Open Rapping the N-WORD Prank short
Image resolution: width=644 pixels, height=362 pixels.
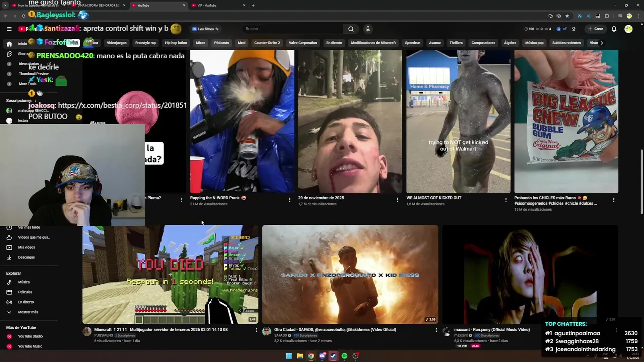tap(242, 121)
